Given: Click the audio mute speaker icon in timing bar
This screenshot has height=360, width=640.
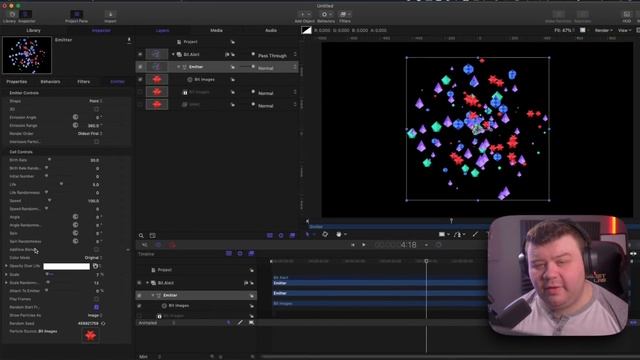Looking at the screenshot, I should click(x=144, y=245).
